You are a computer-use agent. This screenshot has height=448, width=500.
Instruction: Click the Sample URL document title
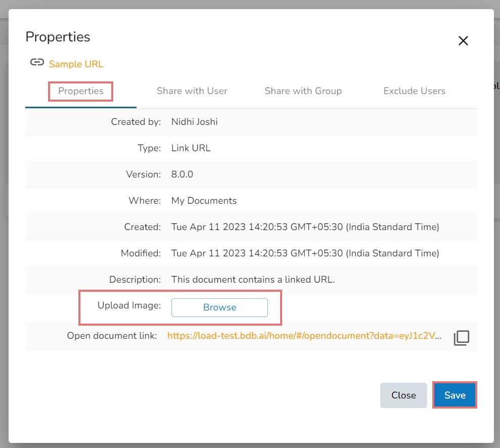click(x=76, y=64)
